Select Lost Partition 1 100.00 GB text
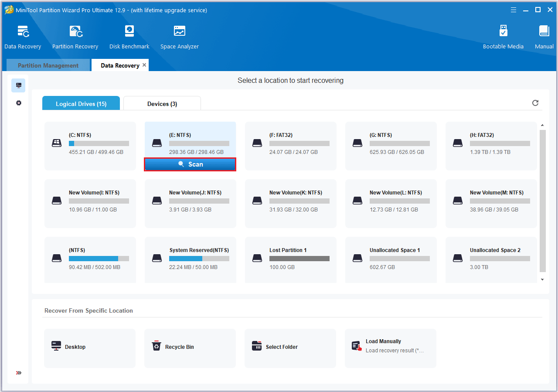The width and height of the screenshot is (558, 392). (282, 267)
